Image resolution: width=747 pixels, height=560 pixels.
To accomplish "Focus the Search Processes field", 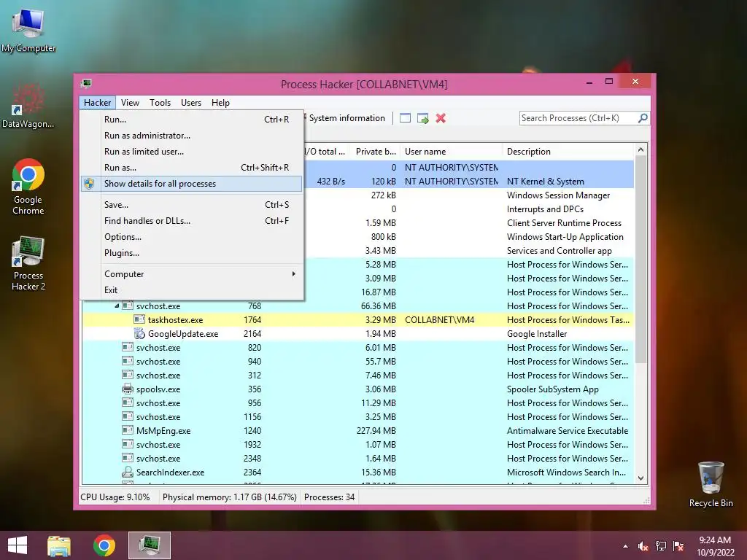I will coord(578,118).
